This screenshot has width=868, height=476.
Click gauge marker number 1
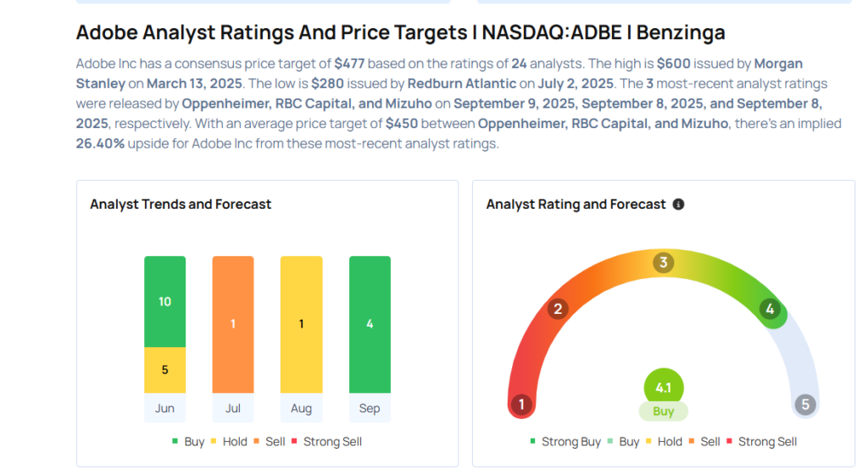pyautogui.click(x=523, y=405)
